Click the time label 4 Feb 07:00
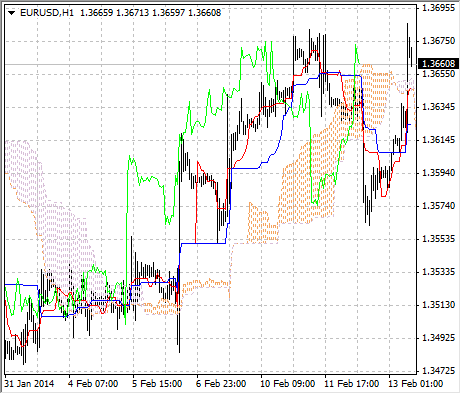The width and height of the screenshot is (461, 394). 93,384
